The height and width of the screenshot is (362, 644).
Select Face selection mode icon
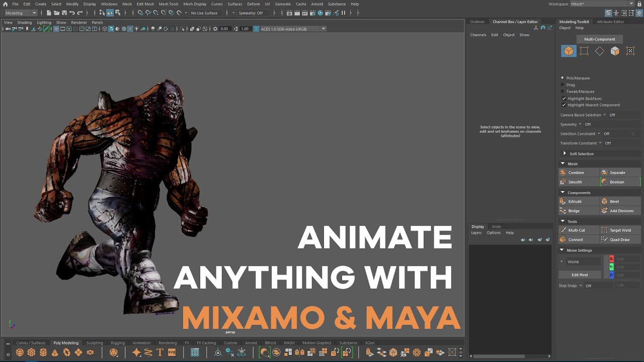(615, 51)
